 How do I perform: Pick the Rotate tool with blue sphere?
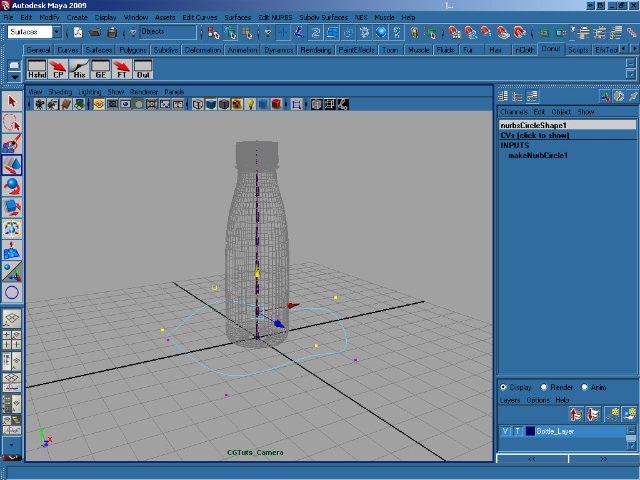click(12, 186)
